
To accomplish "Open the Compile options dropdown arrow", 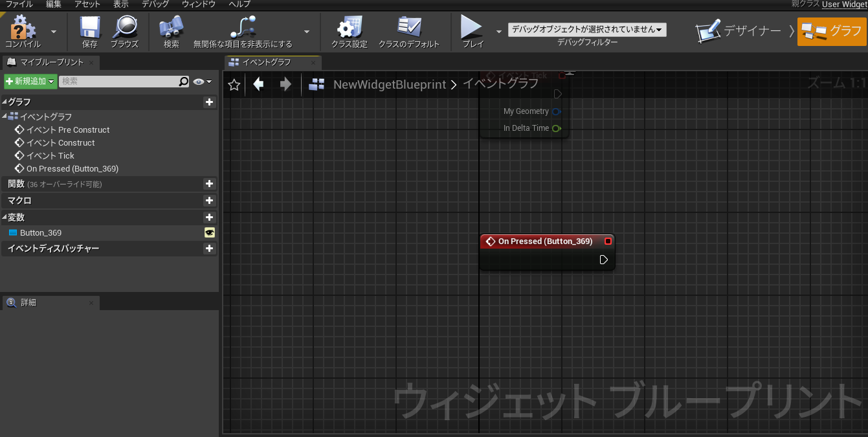I will pos(54,31).
